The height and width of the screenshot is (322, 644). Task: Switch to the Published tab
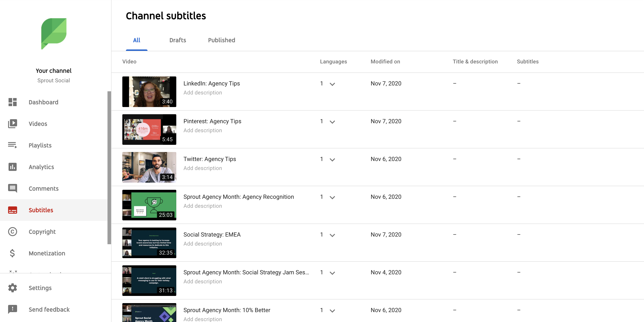coord(221,40)
